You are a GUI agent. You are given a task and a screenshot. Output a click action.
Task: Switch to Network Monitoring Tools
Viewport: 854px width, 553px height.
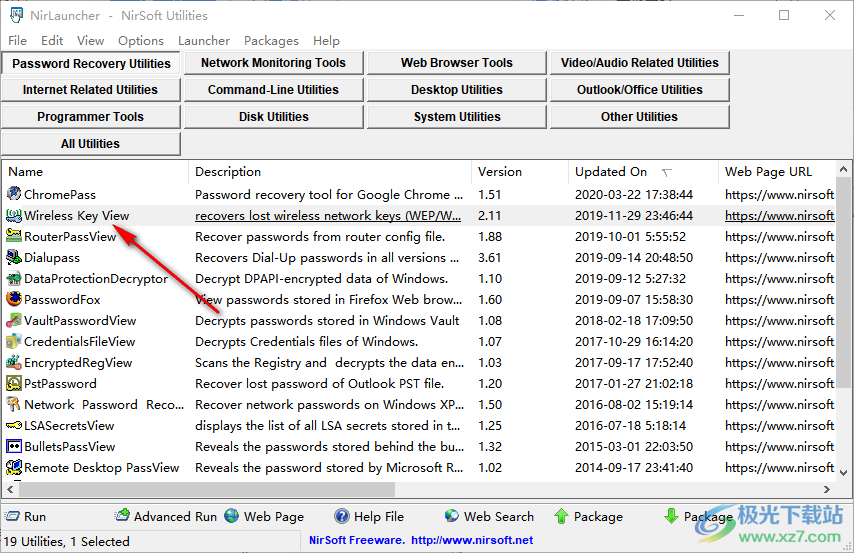273,63
